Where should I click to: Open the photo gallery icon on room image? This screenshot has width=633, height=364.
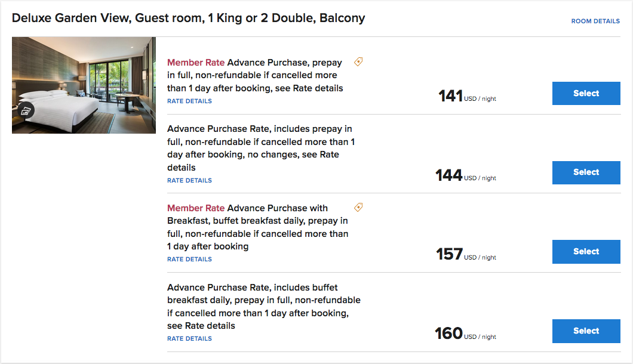(25, 110)
